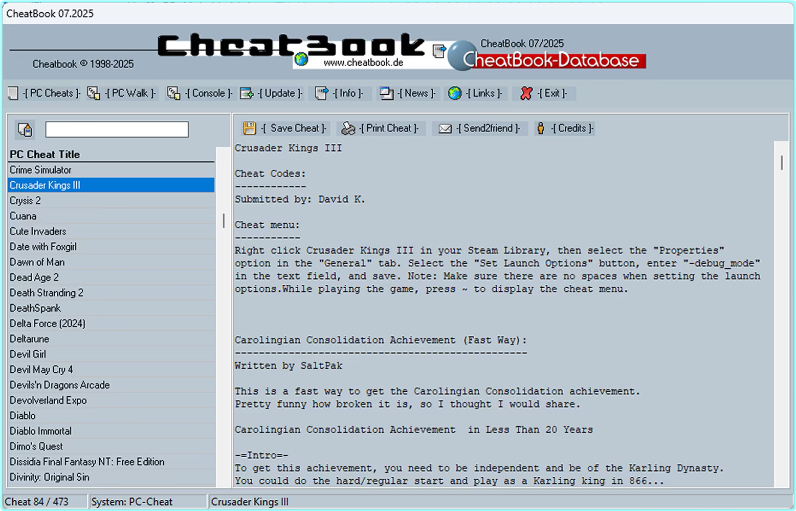The height and width of the screenshot is (511, 796).
Task: Click the Credits person icon
Action: [x=541, y=128]
